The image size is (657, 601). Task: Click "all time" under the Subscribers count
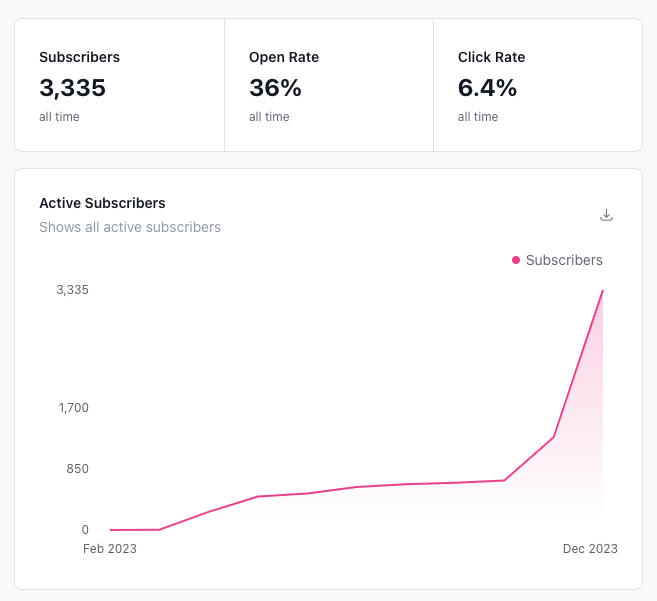coord(59,117)
